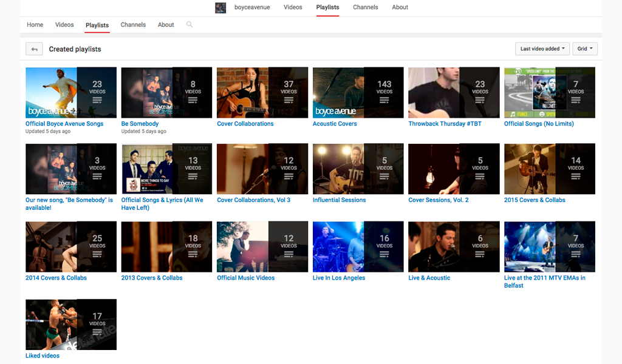
Task: Open Cover Collaborations, Vol 3 link
Action: pos(253,200)
